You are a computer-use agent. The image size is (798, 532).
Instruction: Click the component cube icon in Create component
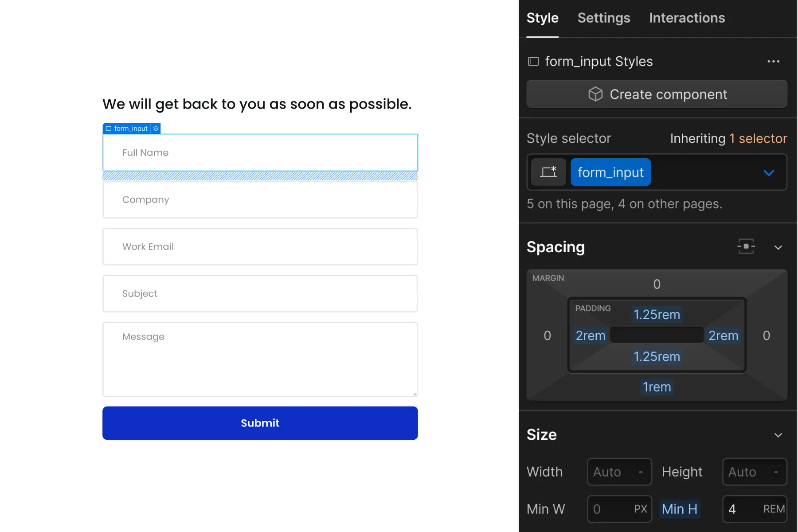click(x=595, y=94)
